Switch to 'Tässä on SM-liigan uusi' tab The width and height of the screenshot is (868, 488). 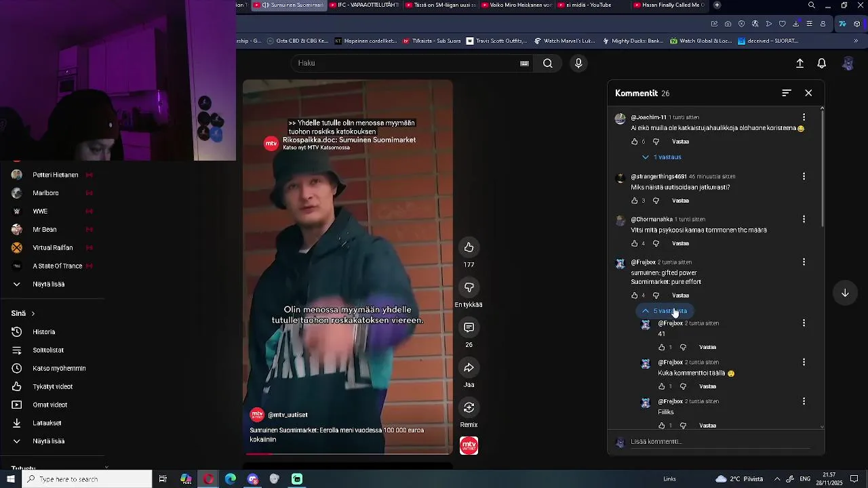pyautogui.click(x=440, y=5)
